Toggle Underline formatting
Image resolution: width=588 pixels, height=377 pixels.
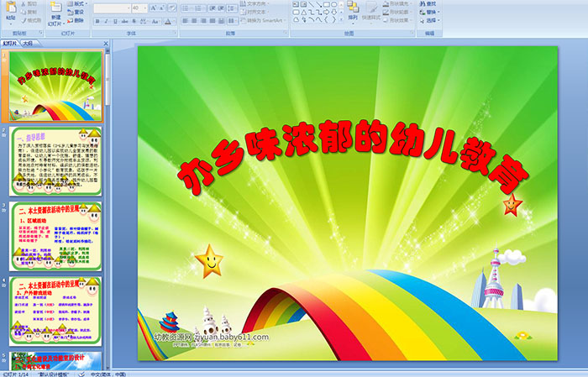tap(115, 21)
